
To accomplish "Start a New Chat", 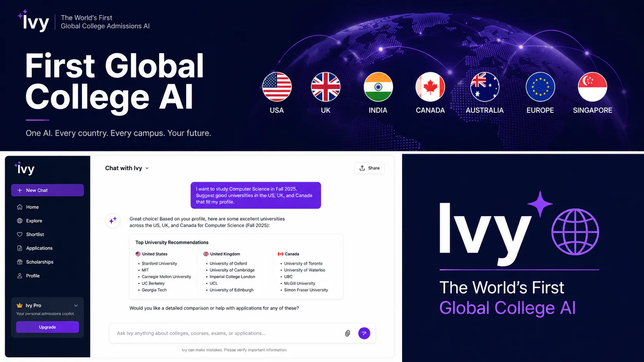I will 47,190.
